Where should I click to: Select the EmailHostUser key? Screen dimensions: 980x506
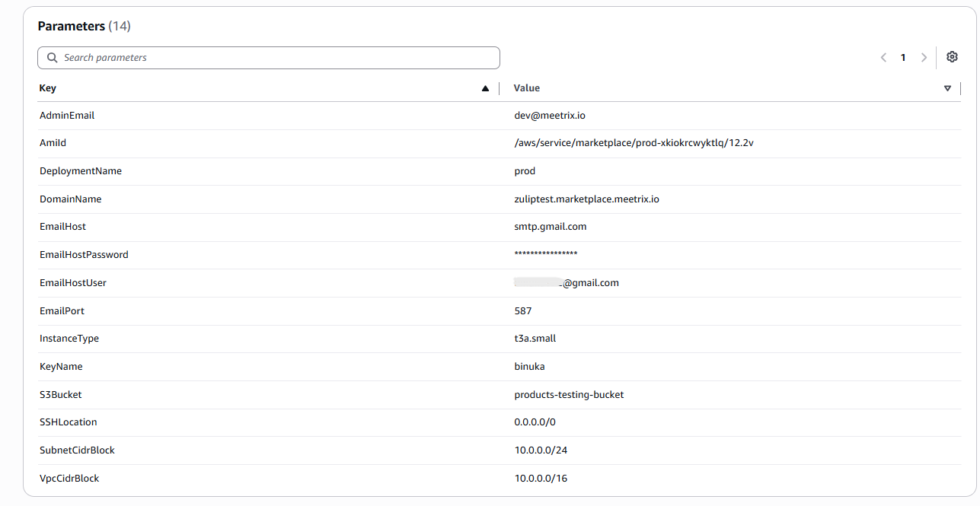pyautogui.click(x=73, y=283)
